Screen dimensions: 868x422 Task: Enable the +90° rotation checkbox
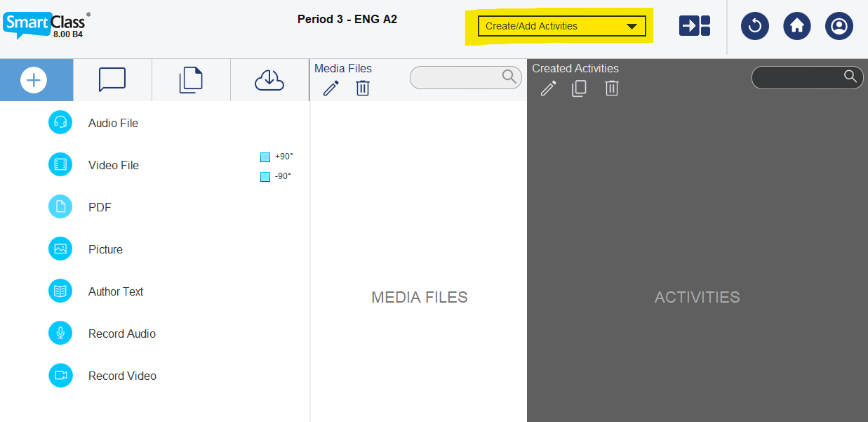(x=265, y=157)
